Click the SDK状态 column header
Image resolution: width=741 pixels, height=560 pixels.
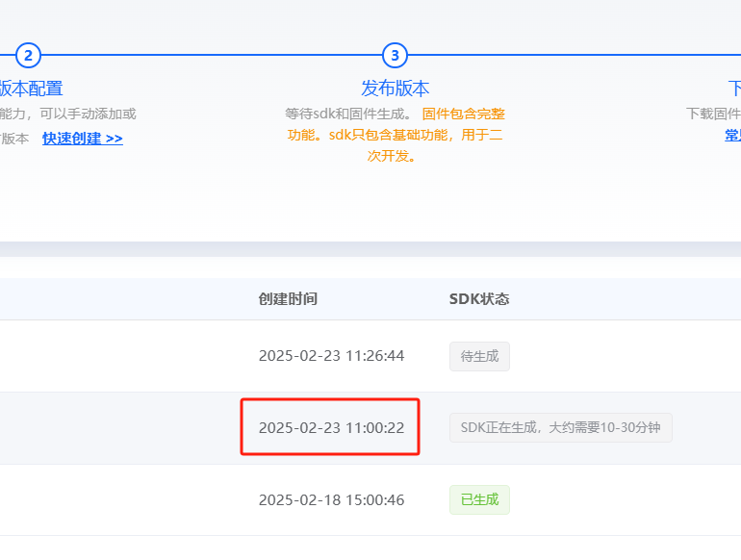click(x=479, y=298)
